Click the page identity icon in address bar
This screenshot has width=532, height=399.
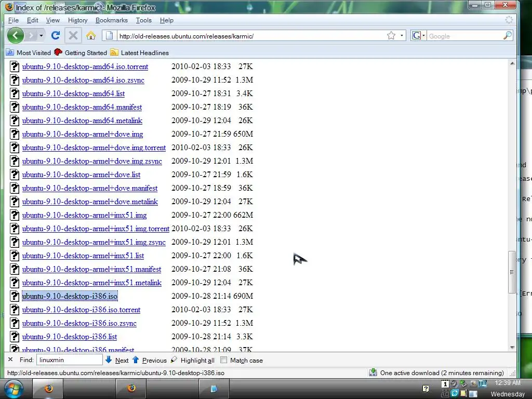[x=109, y=35]
